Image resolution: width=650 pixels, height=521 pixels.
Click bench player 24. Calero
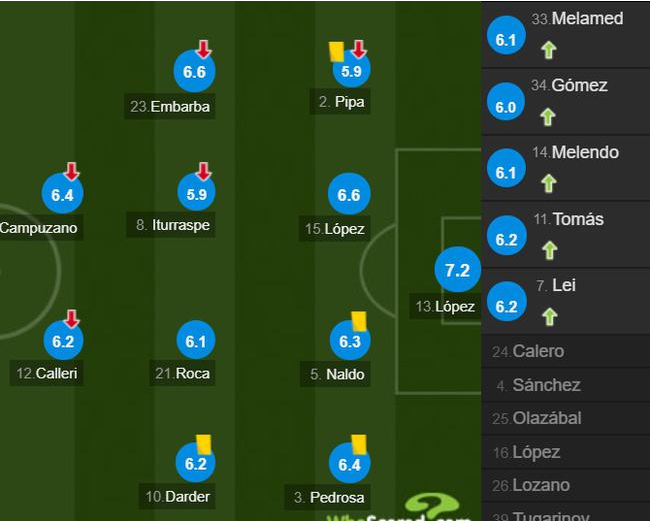pyautogui.click(x=528, y=351)
